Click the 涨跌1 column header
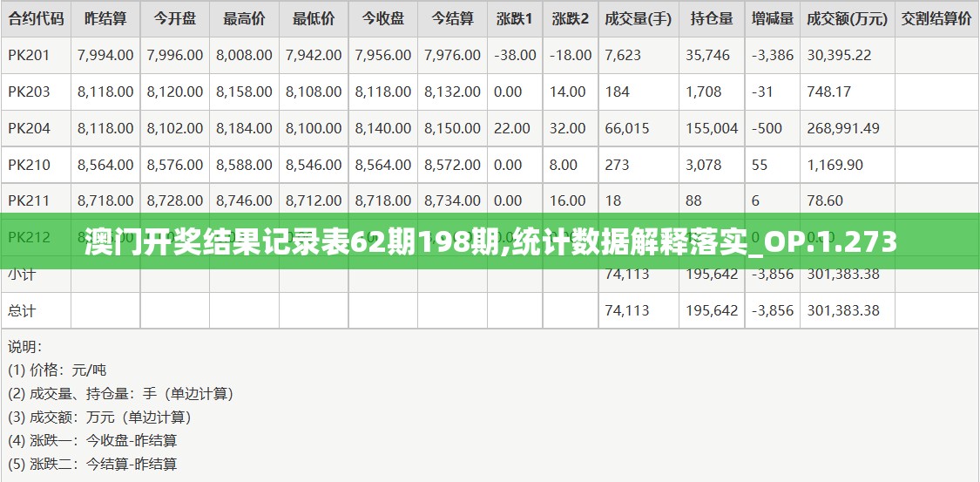The height and width of the screenshot is (482, 980). point(515,19)
